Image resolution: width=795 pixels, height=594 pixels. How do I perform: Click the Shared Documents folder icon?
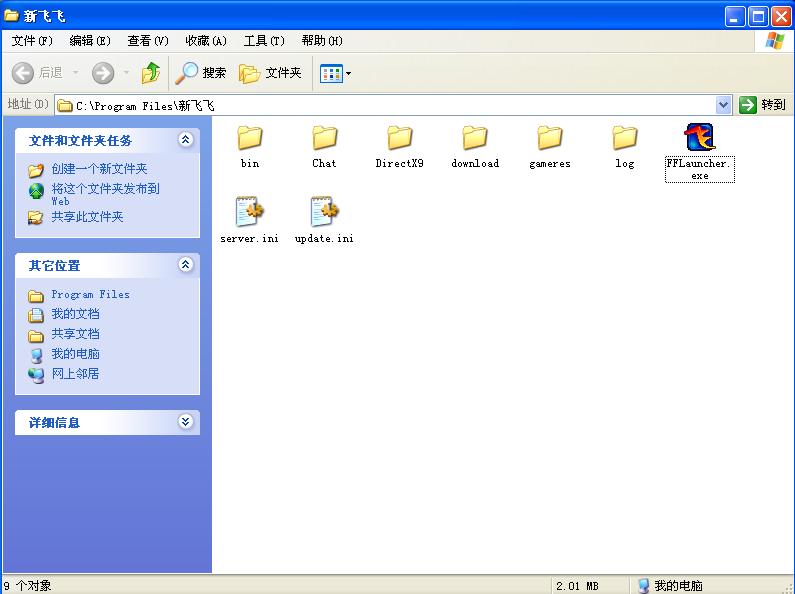[x=36, y=336]
